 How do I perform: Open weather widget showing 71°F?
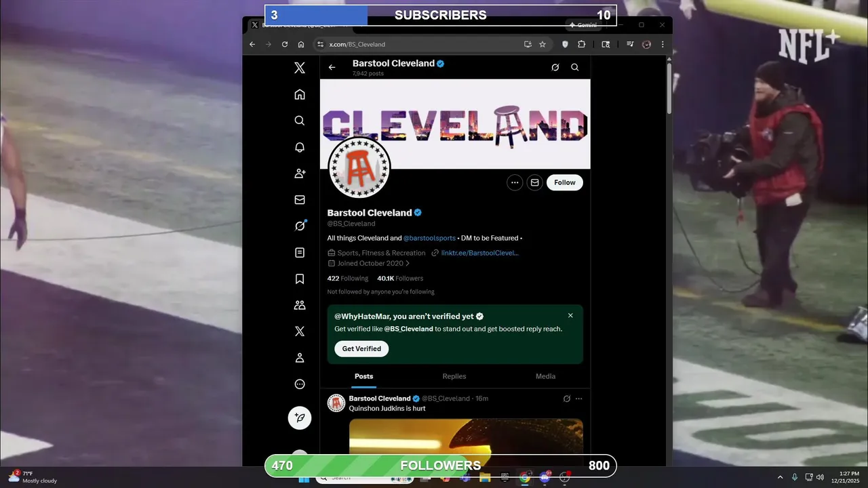tap(33, 477)
